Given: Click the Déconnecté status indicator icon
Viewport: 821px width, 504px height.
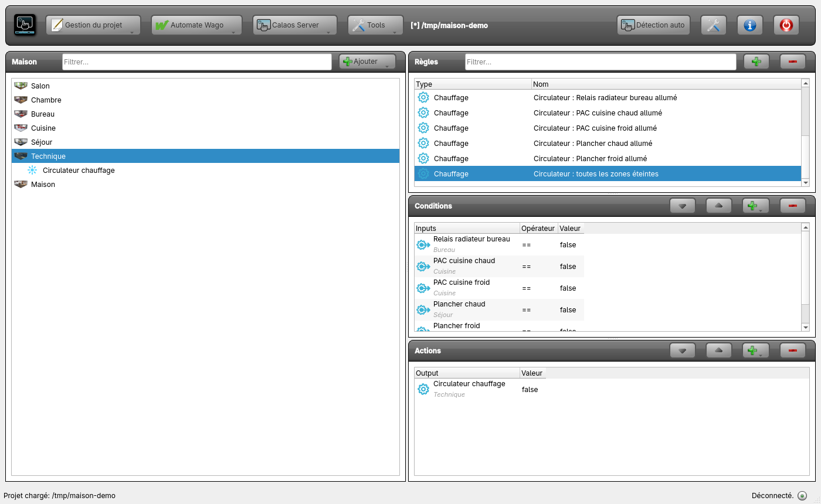Looking at the screenshot, I should coord(802,496).
